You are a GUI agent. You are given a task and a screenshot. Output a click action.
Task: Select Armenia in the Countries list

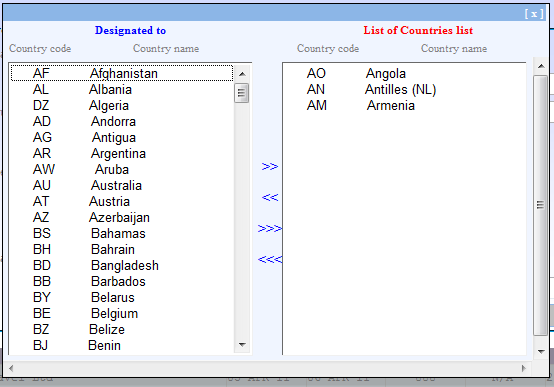[404, 105]
